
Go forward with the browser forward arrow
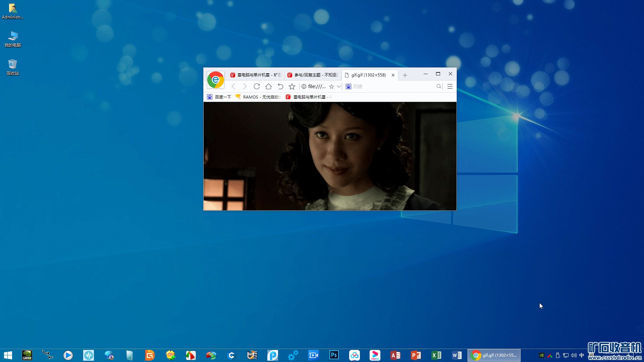point(245,86)
